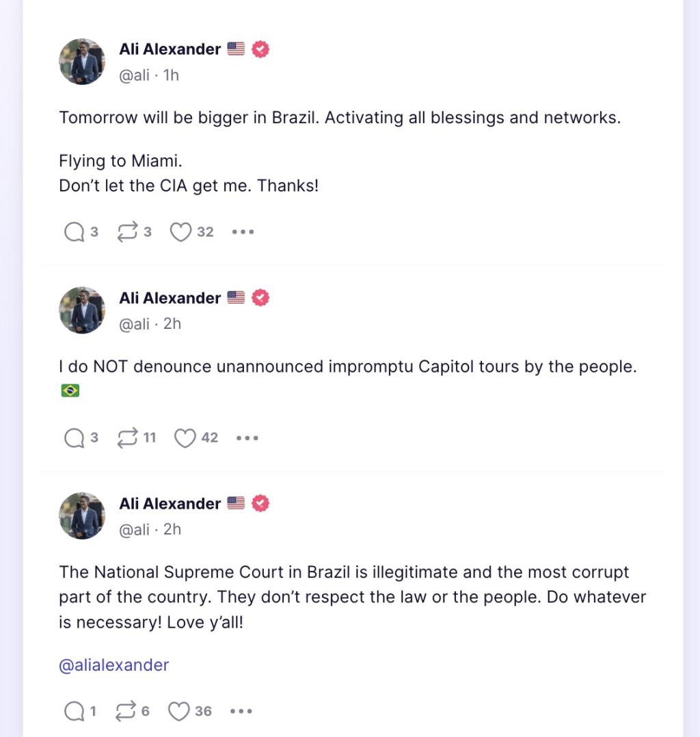Open more options on the Capitol tours post
This screenshot has height=737, width=700.
(x=247, y=438)
